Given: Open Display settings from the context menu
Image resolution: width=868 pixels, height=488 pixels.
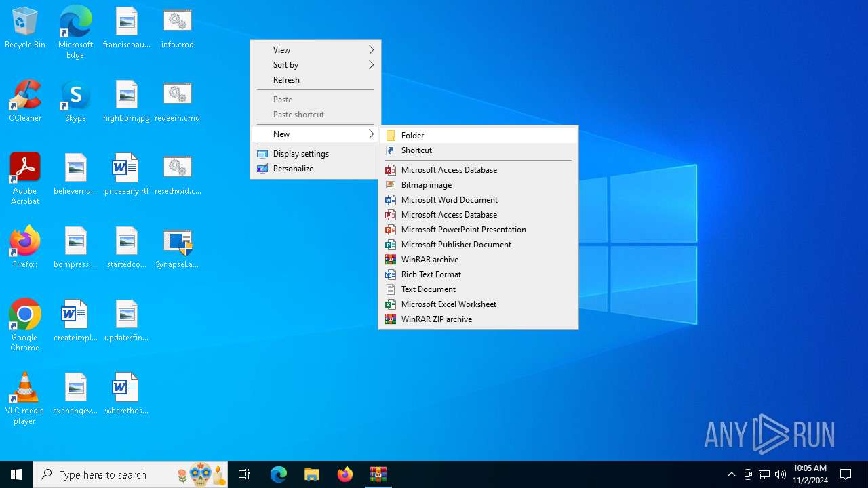Looking at the screenshot, I should pos(315,154).
